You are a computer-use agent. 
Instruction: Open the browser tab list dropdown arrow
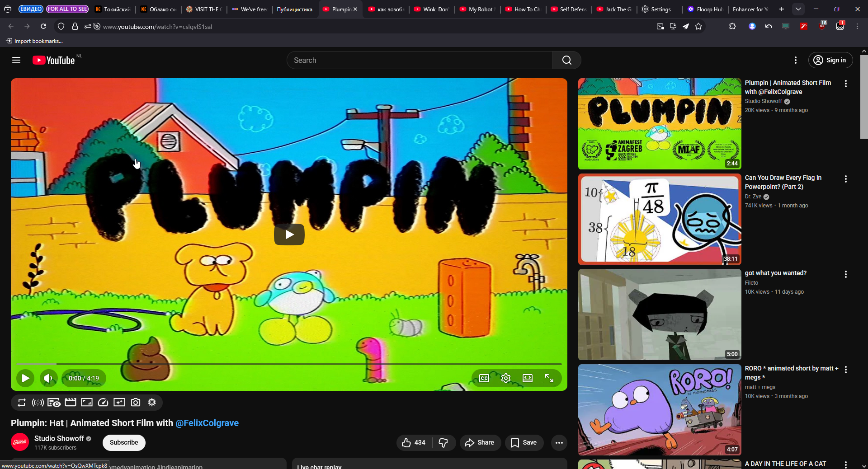(x=798, y=9)
